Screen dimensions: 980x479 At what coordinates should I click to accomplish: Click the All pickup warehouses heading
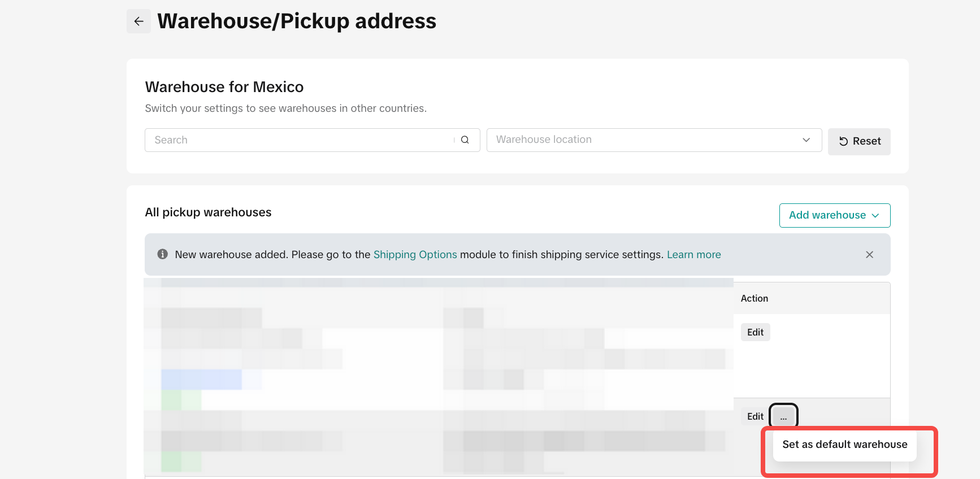[x=208, y=212]
